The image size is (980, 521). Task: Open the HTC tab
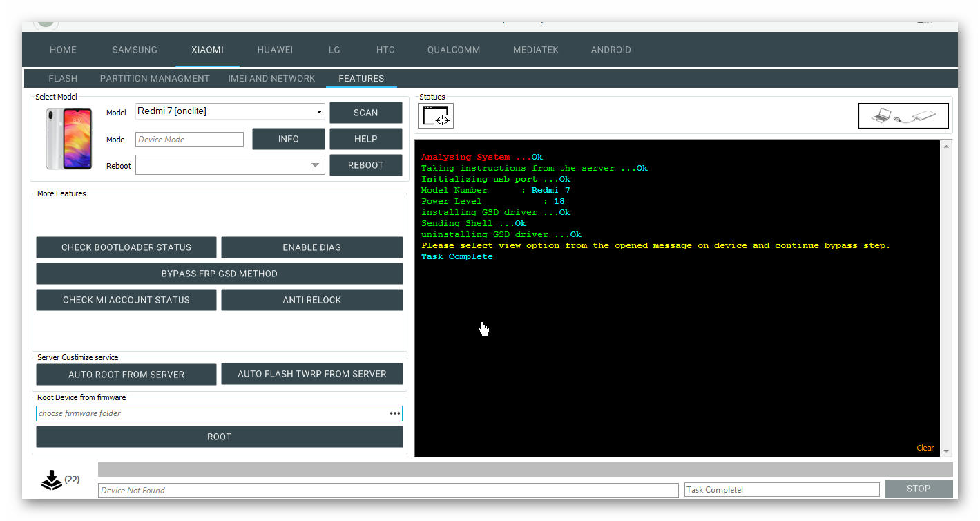385,50
